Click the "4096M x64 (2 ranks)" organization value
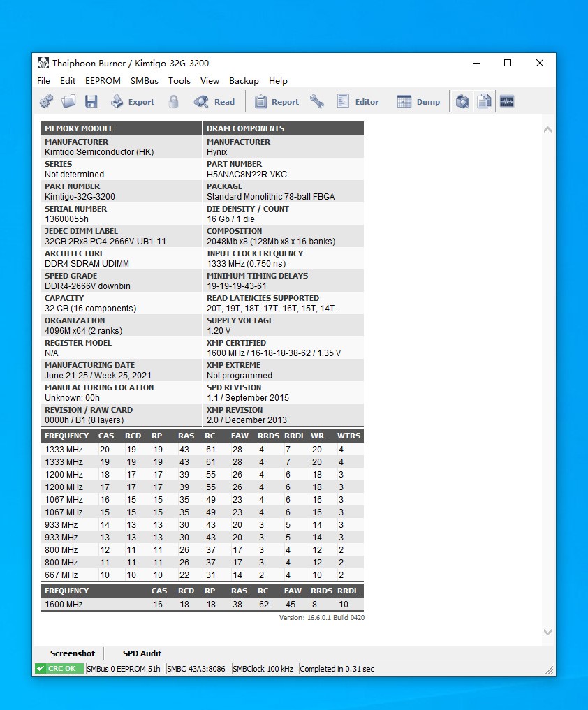This screenshot has width=588, height=710. (83, 330)
